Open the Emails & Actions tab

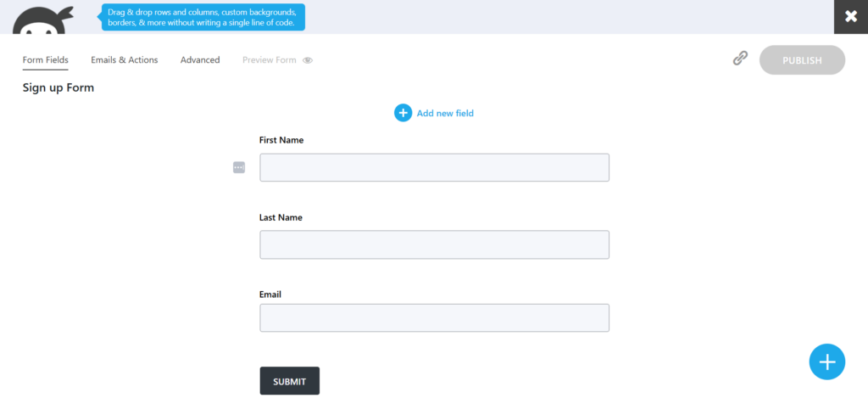pos(125,60)
